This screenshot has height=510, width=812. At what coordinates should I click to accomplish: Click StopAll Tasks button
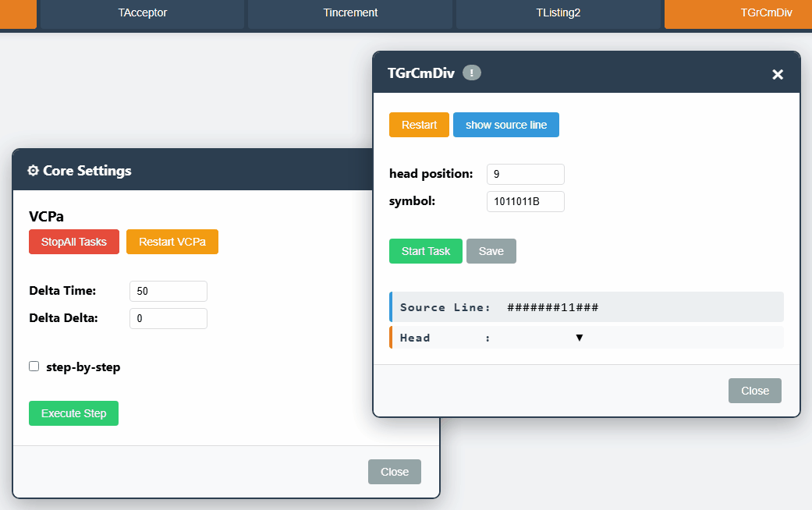pyautogui.click(x=74, y=242)
